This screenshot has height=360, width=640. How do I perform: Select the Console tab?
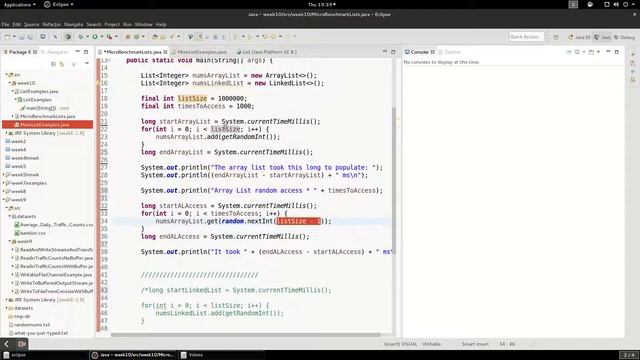coord(420,52)
